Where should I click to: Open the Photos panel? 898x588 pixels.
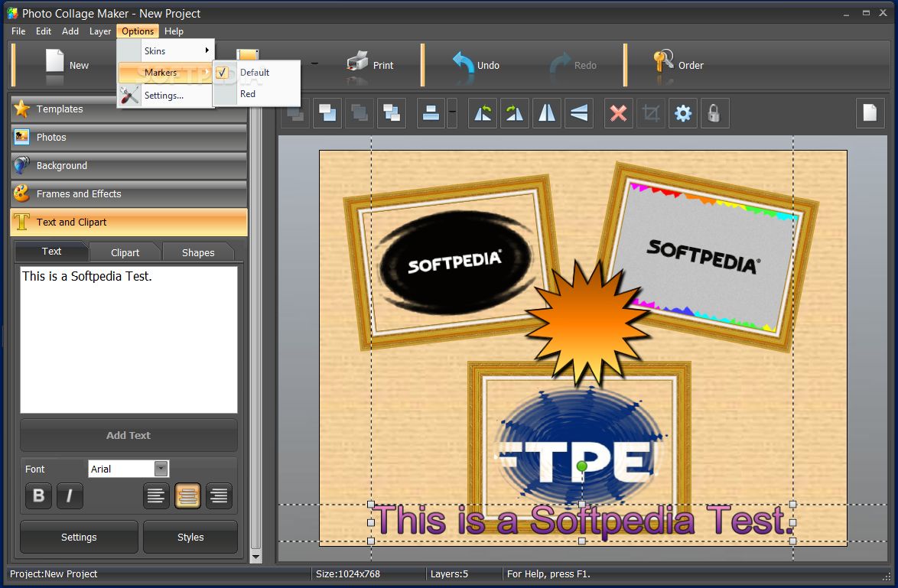click(129, 138)
